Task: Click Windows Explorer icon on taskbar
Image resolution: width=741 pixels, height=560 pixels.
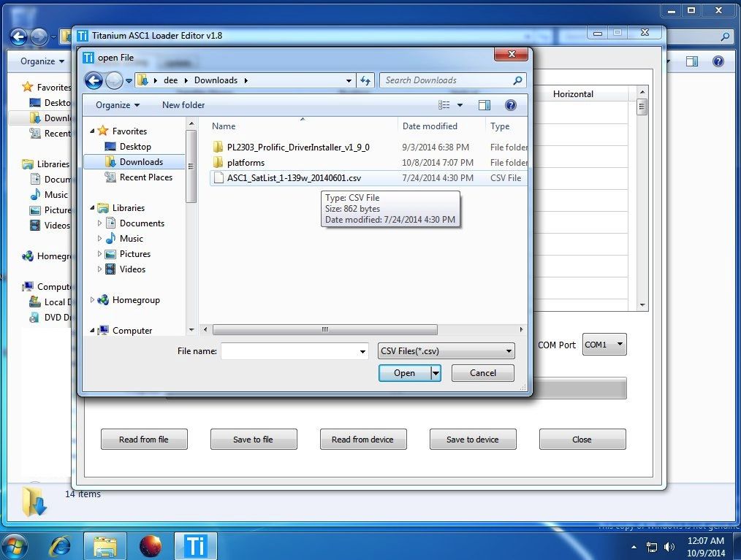Action: tap(105, 546)
